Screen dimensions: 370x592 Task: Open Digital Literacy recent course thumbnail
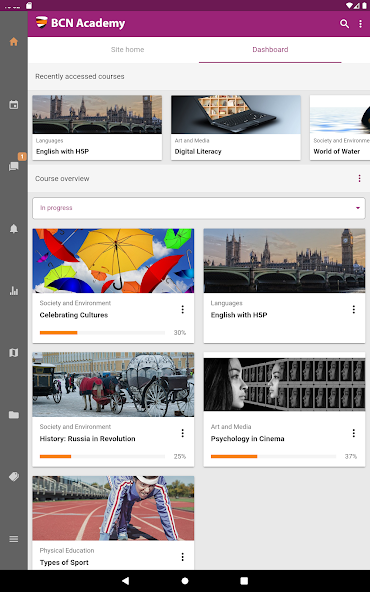[x=236, y=114]
